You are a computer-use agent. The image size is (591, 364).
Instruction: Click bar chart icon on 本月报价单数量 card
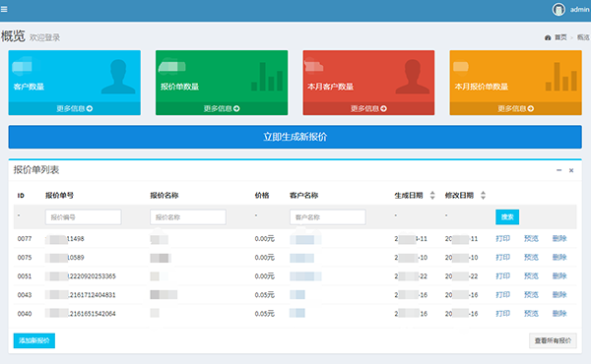pyautogui.click(x=560, y=77)
